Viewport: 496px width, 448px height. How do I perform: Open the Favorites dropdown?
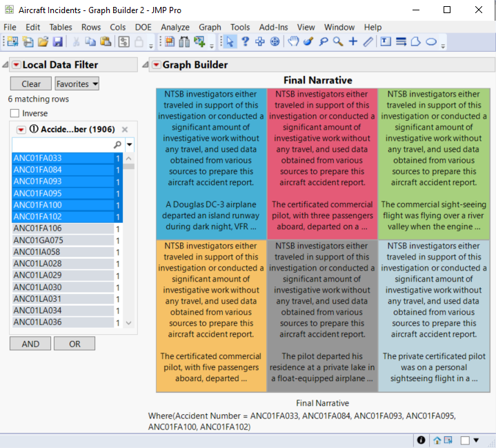click(77, 84)
